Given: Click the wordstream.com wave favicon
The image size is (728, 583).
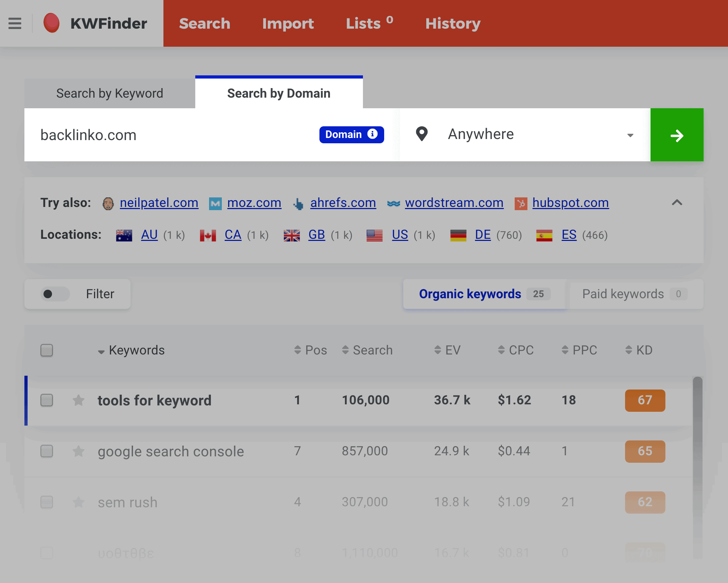Looking at the screenshot, I should coord(393,203).
